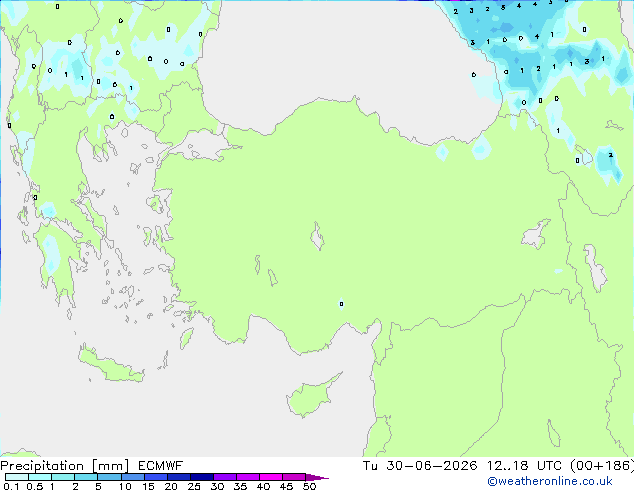Screen dimensions: 634x490
Task: Click the 2 value near the Caspian coast
Action: pos(611,155)
